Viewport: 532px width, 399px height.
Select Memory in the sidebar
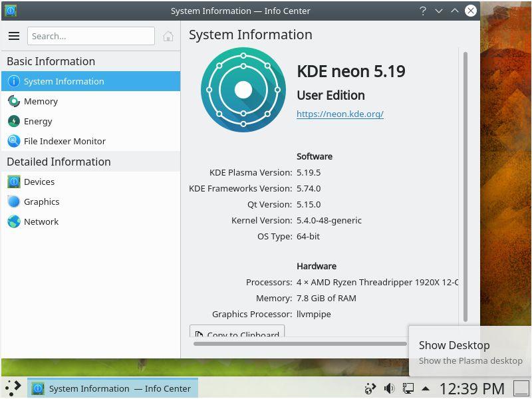click(41, 101)
